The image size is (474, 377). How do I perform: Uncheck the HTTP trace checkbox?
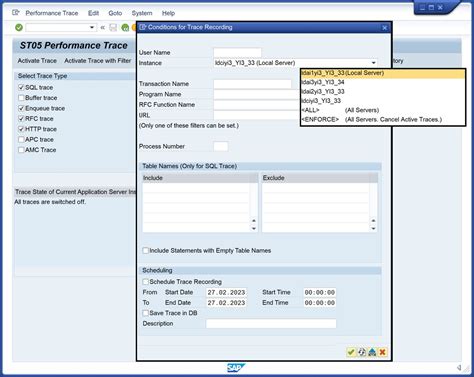point(21,129)
